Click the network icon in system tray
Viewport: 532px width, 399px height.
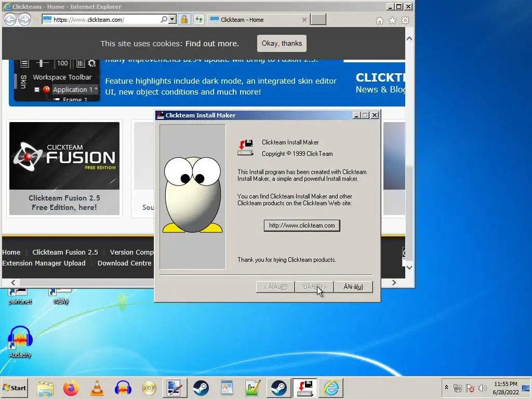457,388
